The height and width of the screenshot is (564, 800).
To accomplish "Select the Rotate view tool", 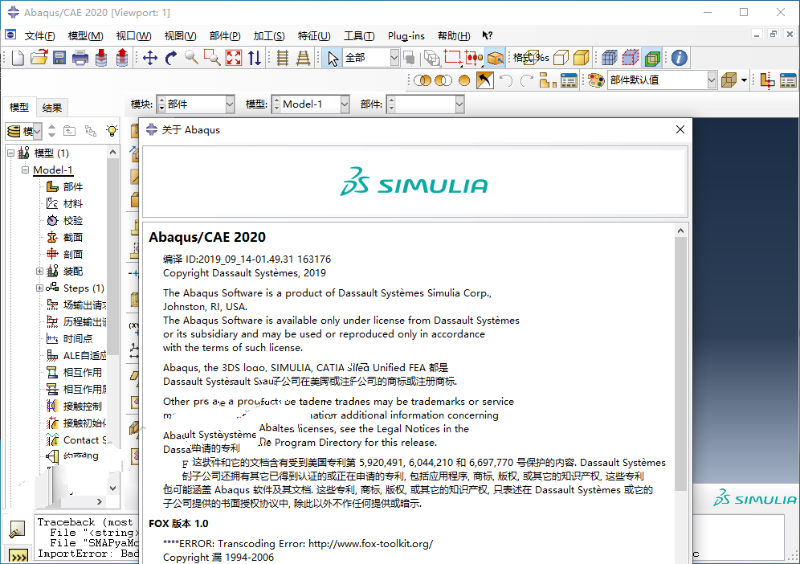I will (171, 58).
